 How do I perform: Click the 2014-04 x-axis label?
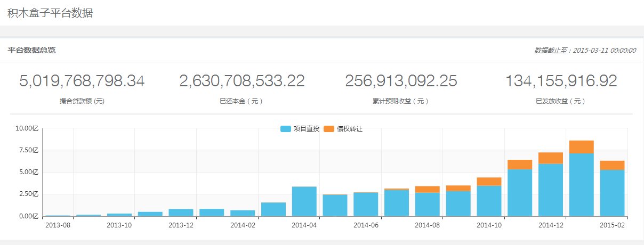coord(304,225)
